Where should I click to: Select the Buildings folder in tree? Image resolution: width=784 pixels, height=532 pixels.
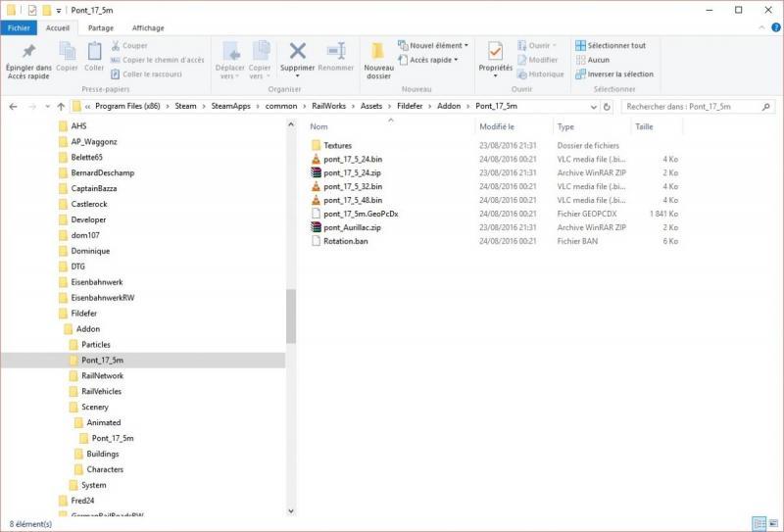coord(103,454)
